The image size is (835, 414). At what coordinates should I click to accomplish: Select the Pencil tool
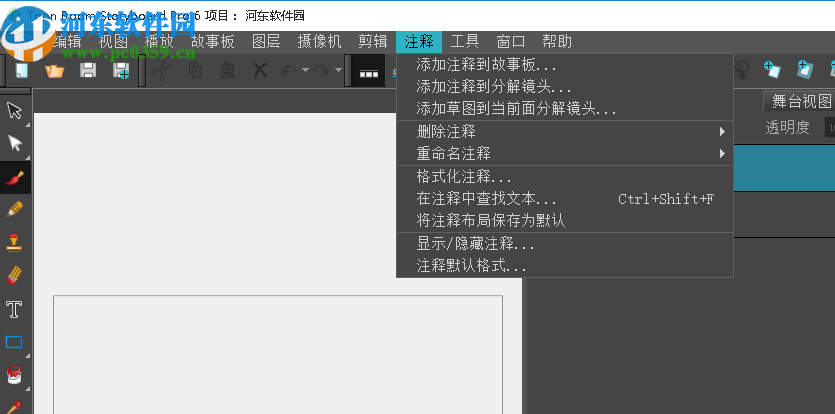pos(14,210)
